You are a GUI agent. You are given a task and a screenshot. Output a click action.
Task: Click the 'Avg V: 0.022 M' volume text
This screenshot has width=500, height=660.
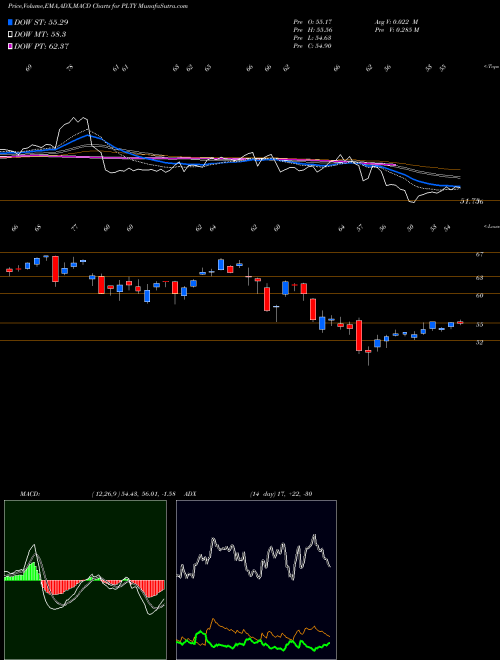pos(396,21)
